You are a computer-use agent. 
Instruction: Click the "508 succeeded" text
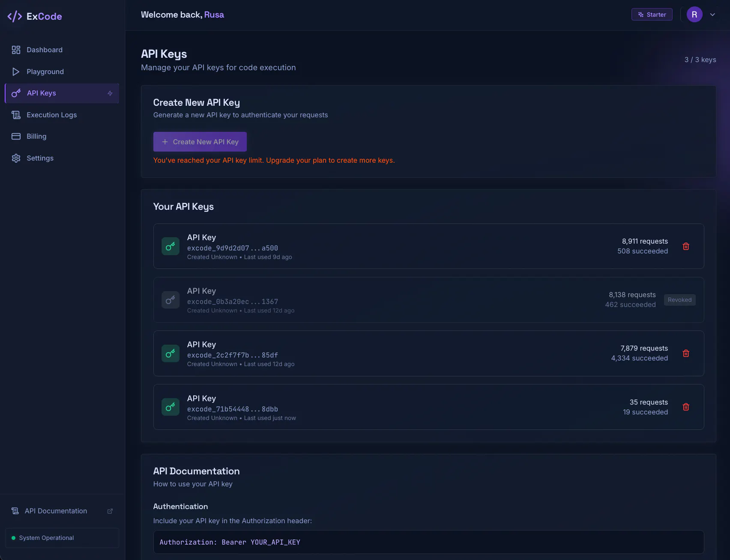pyautogui.click(x=643, y=251)
